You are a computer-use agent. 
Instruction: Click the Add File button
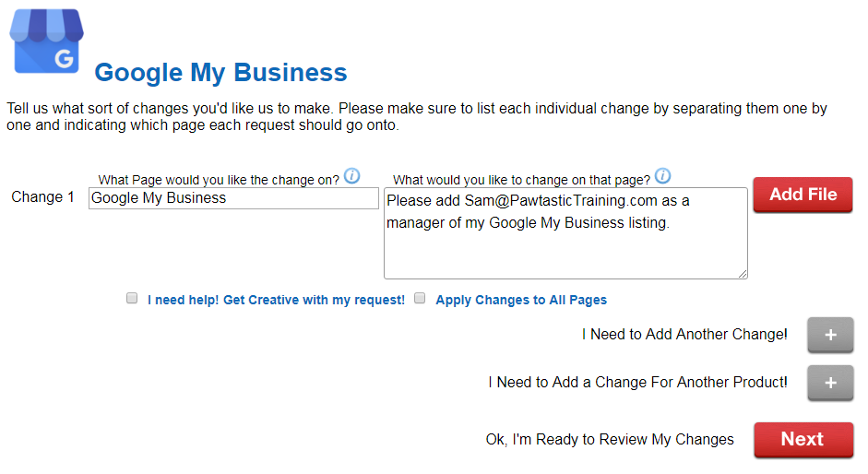click(803, 195)
